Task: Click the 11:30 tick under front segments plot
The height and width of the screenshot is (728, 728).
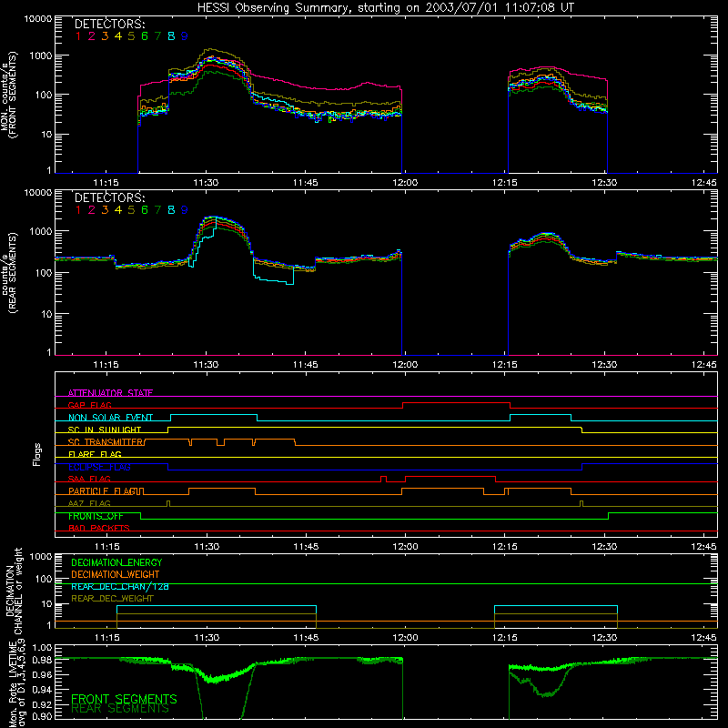Action: tap(206, 183)
